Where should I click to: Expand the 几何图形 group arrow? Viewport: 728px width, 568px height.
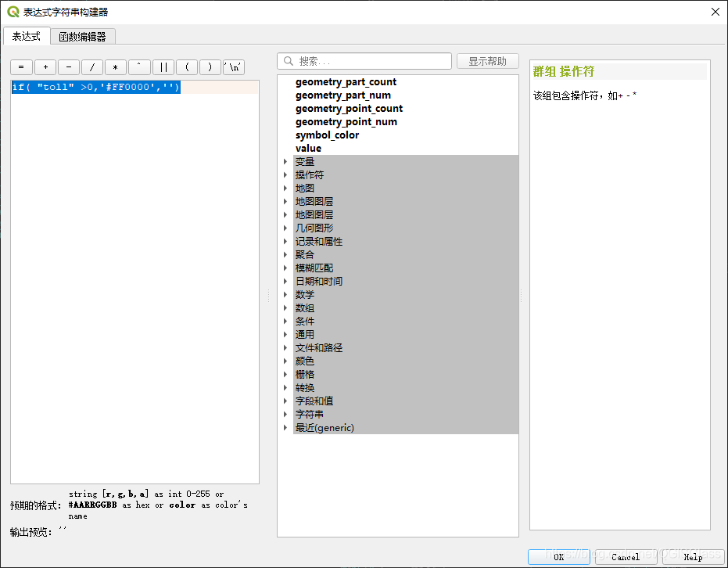(285, 228)
